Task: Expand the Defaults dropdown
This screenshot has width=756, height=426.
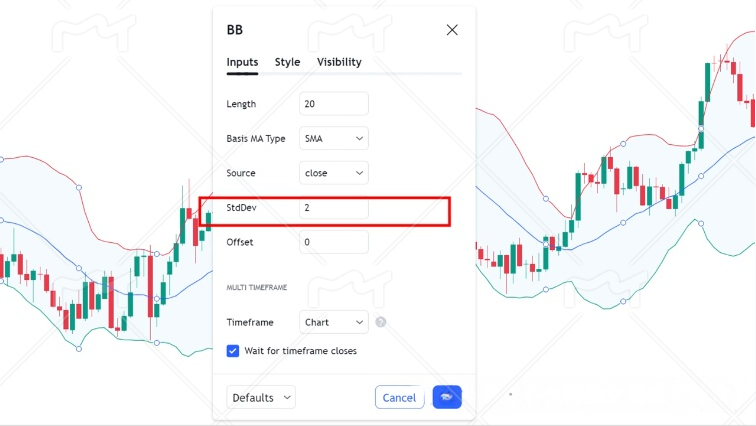Action: click(x=260, y=397)
